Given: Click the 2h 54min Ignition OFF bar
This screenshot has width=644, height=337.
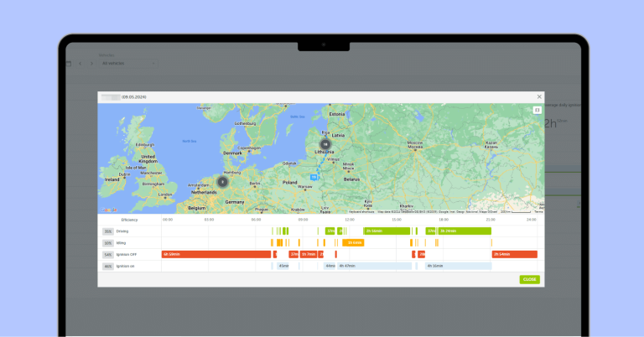Looking at the screenshot, I should [514, 254].
